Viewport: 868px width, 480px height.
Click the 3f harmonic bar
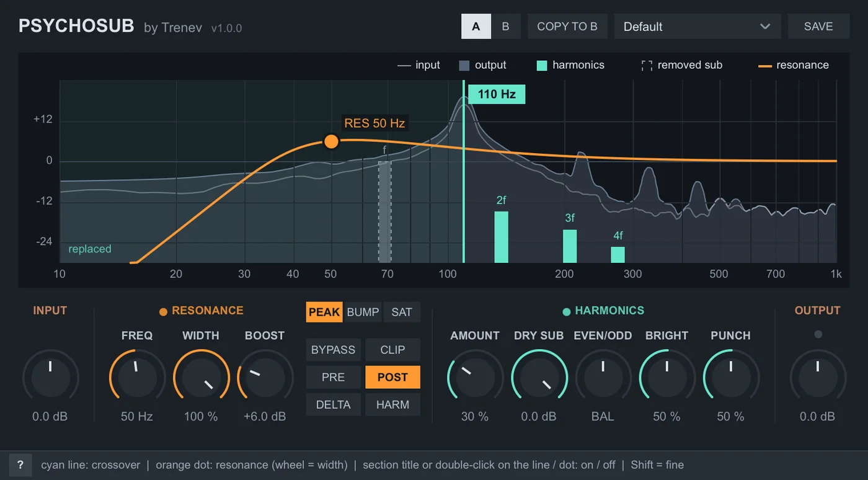coord(570,246)
